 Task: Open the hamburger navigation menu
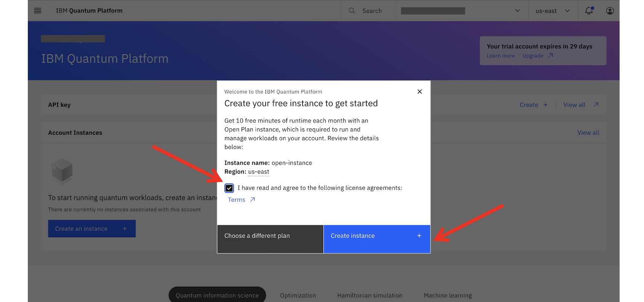pos(37,11)
